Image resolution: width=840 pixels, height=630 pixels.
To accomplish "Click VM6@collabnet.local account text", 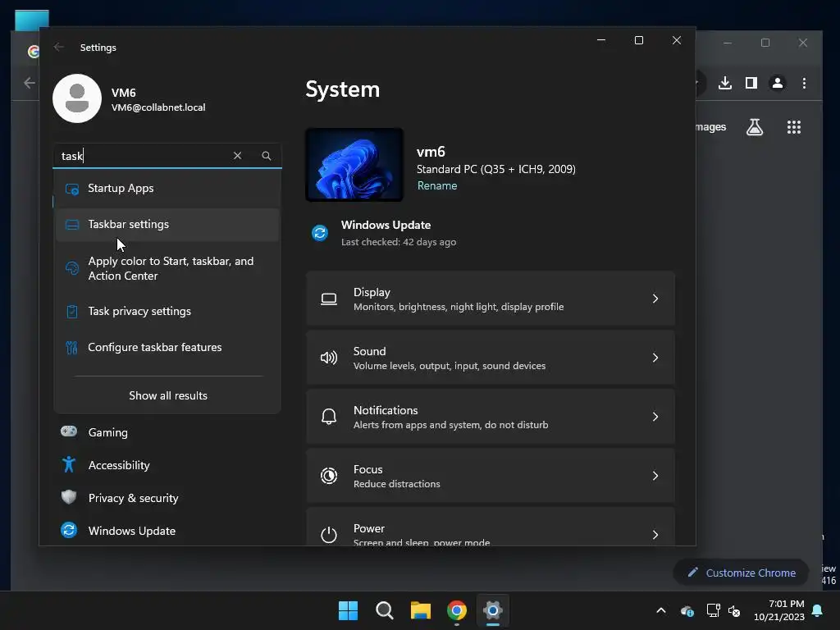I will click(x=158, y=107).
